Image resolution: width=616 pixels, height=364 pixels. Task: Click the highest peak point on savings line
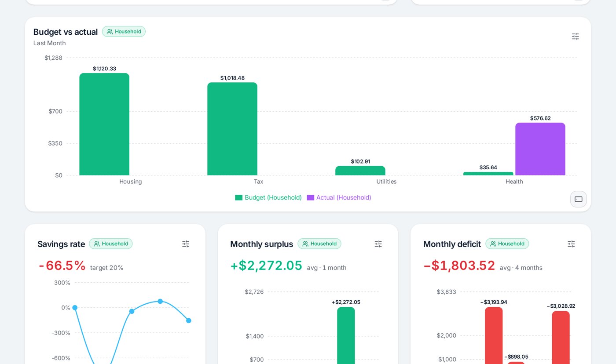click(160, 301)
